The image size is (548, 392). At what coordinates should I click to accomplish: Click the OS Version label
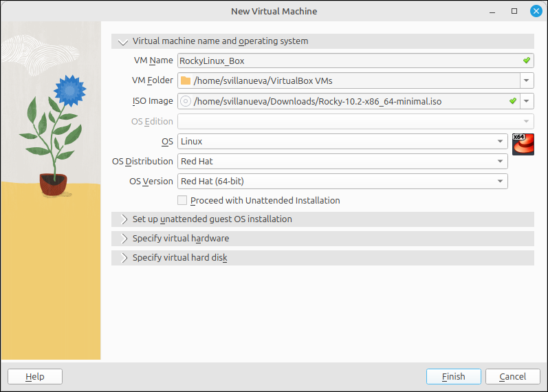(151, 181)
